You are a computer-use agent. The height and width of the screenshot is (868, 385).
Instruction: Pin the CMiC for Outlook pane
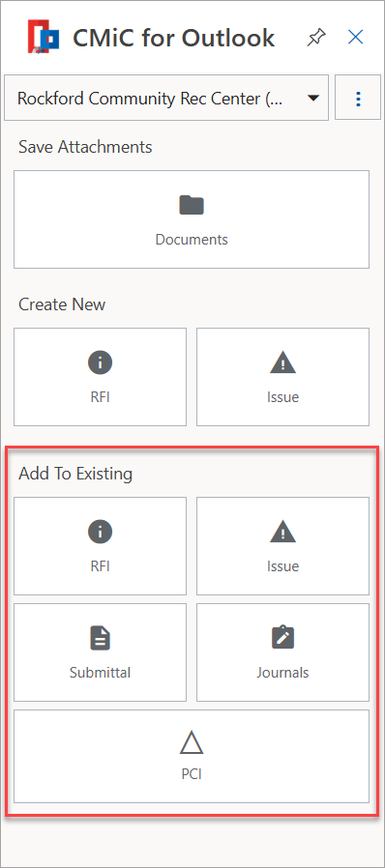click(x=317, y=38)
